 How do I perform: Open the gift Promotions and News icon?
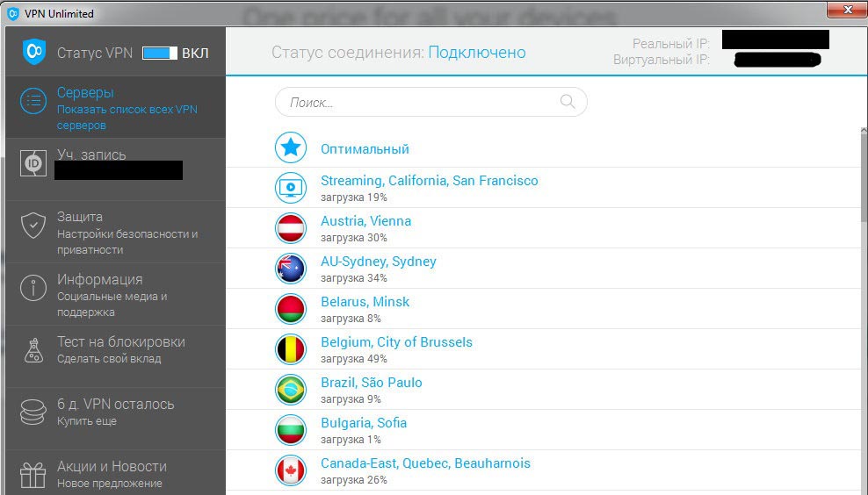coord(33,475)
